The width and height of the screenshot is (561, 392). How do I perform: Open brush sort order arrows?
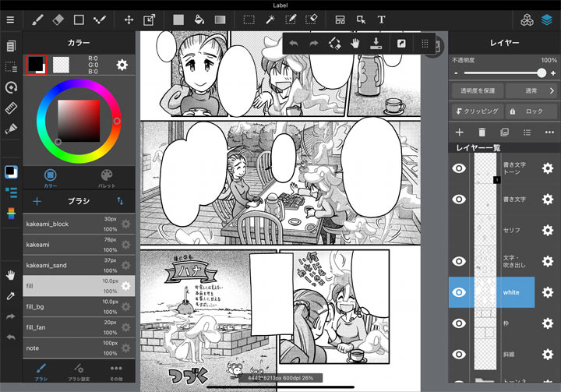(x=120, y=201)
